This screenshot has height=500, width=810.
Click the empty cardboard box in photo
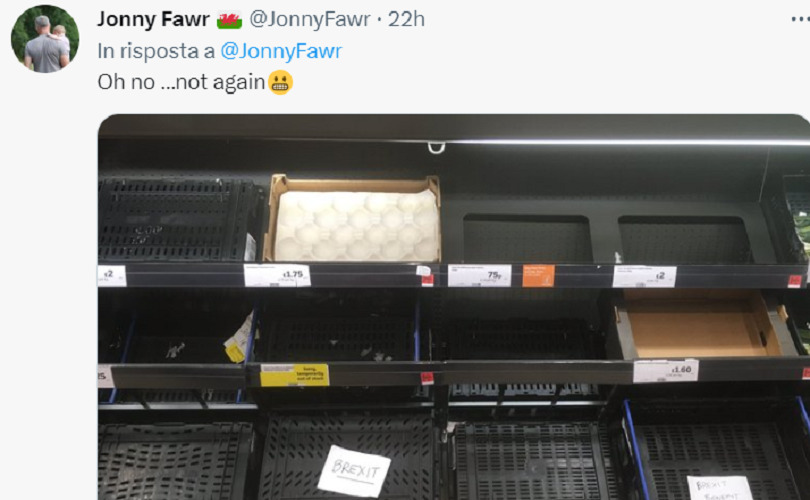pos(701,324)
